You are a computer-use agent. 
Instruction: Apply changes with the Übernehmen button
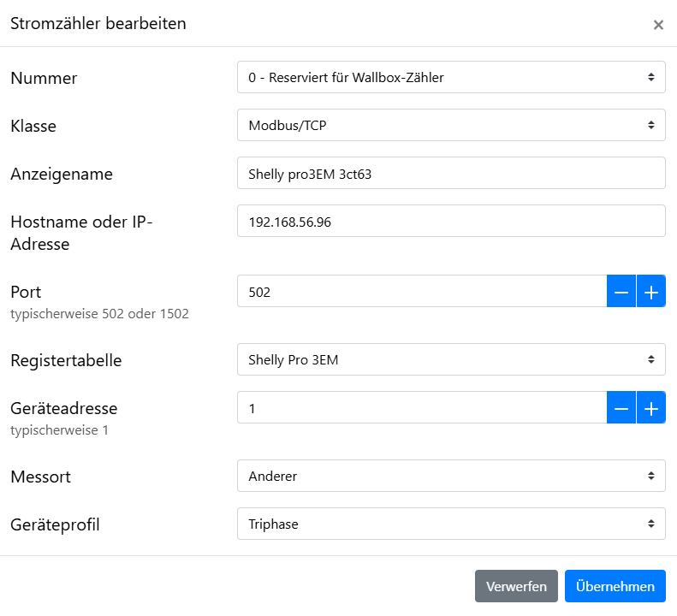(615, 586)
